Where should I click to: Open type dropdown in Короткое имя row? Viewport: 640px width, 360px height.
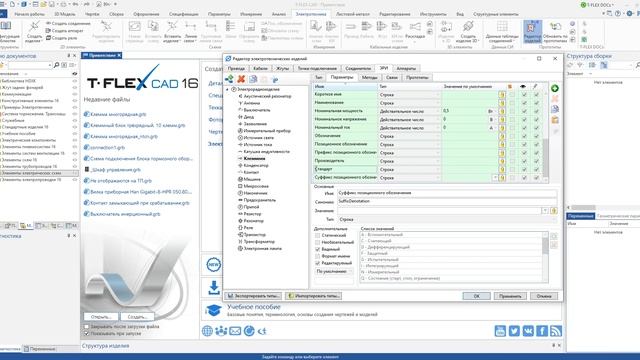tap(438, 95)
